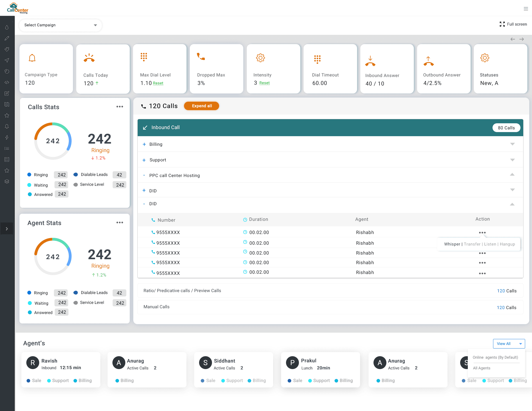Viewport: 532px width, 411px height.
Task: Click the paper plane send icon in sidebar
Action: [x=7, y=60]
